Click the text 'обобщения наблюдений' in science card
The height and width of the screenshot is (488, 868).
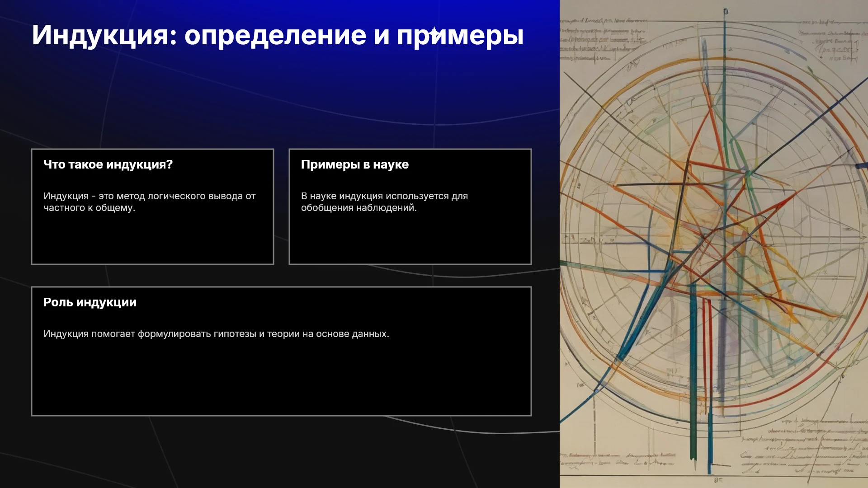point(358,208)
